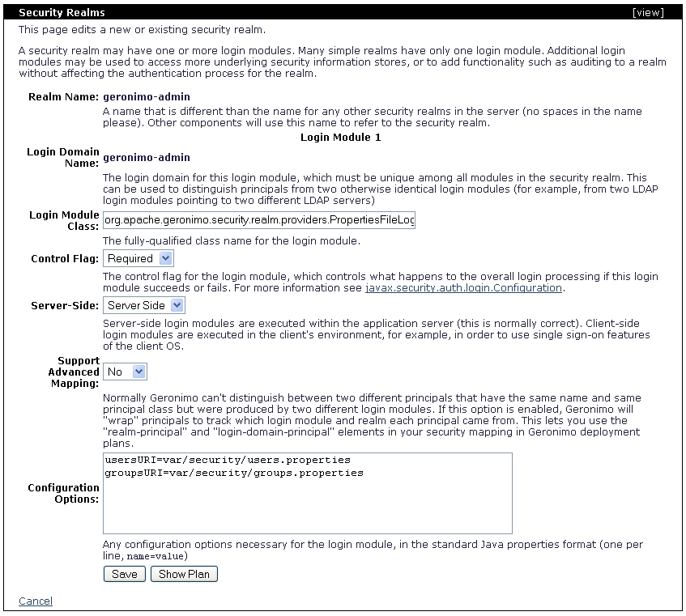The width and height of the screenshot is (686, 616).
Task: Follow the javax.security.auth.login.Configuration link
Action: [463, 287]
